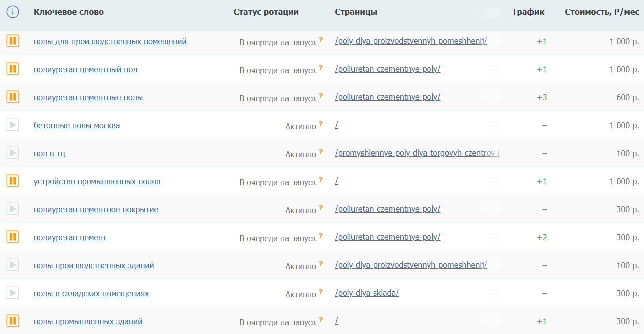Sort by «Стоимость, ₽/мес» column header
Image resolution: width=644 pixels, height=334 pixels.
click(x=602, y=12)
